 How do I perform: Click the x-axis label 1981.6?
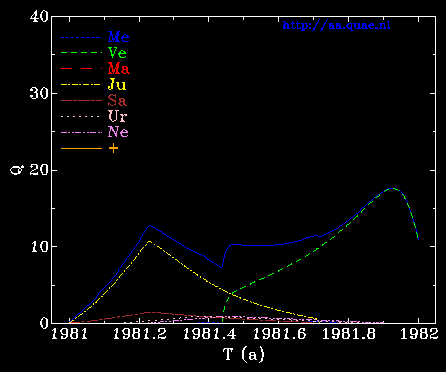[279, 334]
